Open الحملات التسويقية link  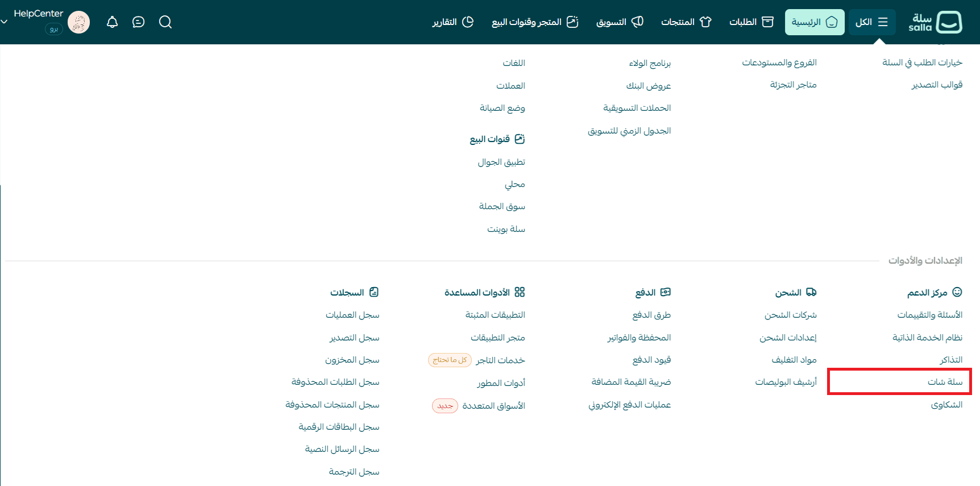pyautogui.click(x=637, y=108)
